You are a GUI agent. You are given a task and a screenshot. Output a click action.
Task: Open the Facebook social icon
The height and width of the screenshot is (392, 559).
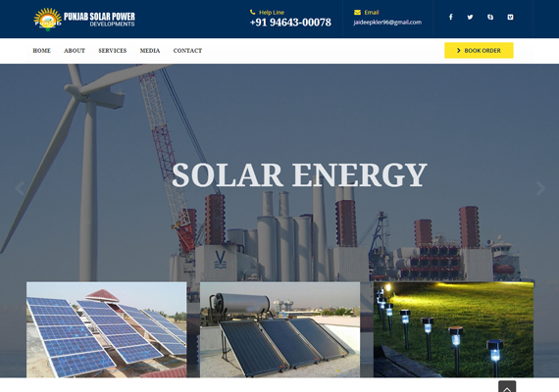(x=450, y=17)
